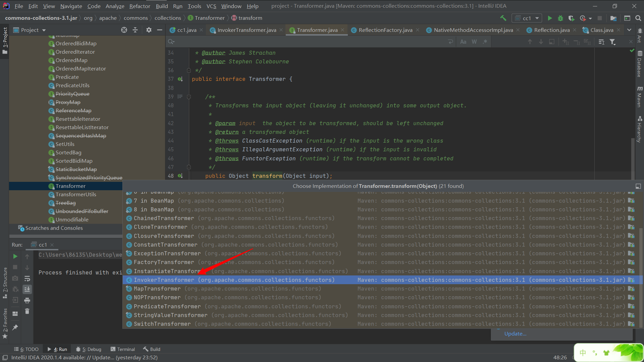Toggle Soft-Wrap in Run console

[x=27, y=278]
